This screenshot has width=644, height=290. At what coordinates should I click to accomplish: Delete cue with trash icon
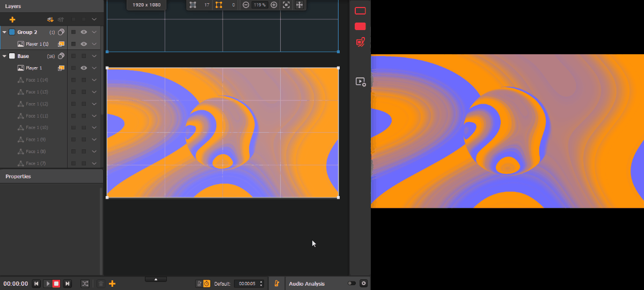[x=101, y=284]
